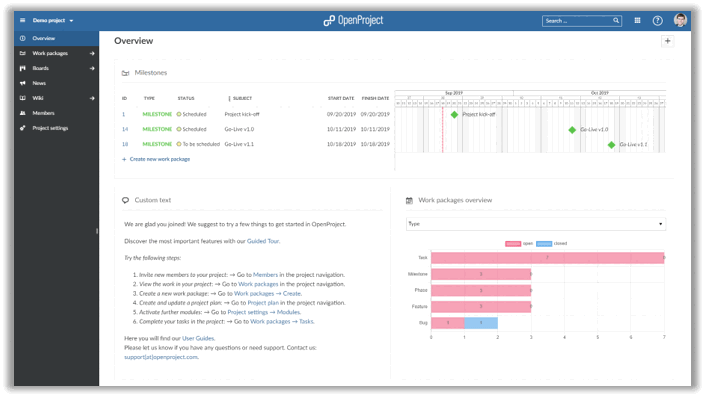Click the Members people icon
The image size is (705, 397).
(22, 113)
